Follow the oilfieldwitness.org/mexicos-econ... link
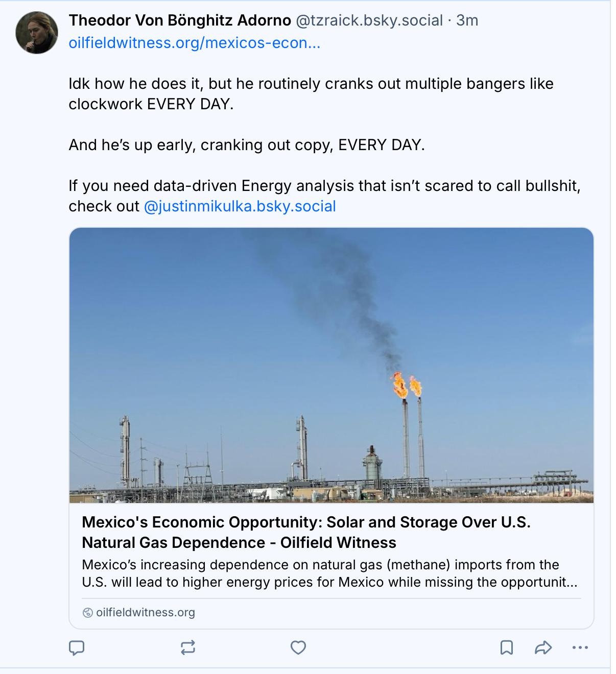 194,43
